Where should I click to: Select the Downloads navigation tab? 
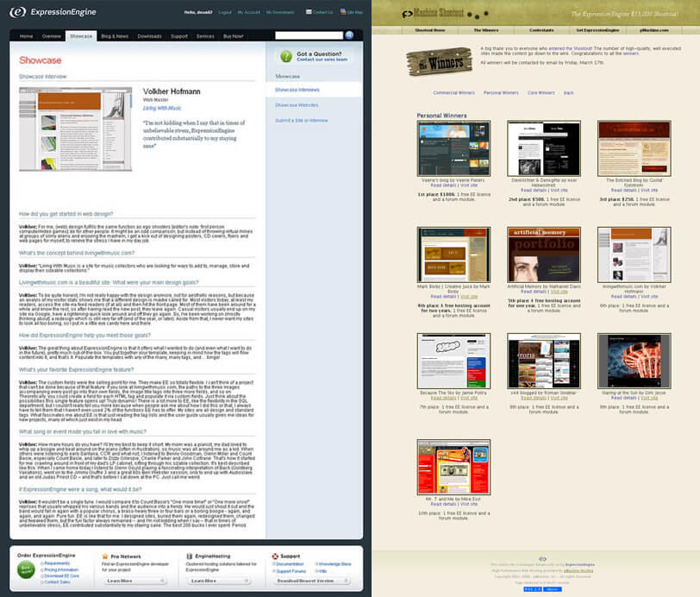(x=149, y=36)
